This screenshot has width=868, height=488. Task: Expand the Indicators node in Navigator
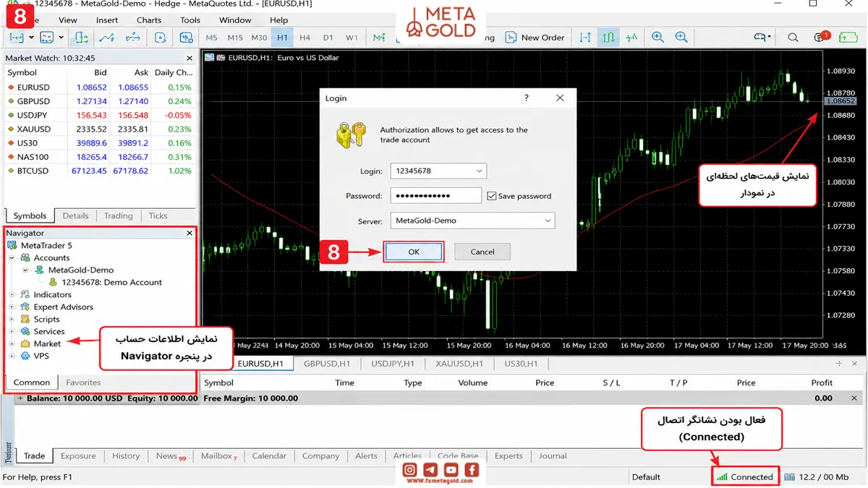[12, 294]
